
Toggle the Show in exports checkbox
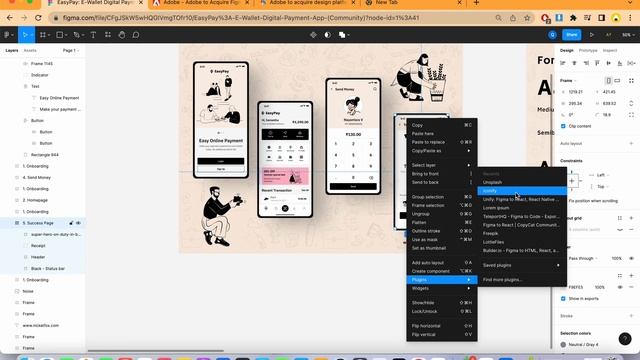[563, 298]
